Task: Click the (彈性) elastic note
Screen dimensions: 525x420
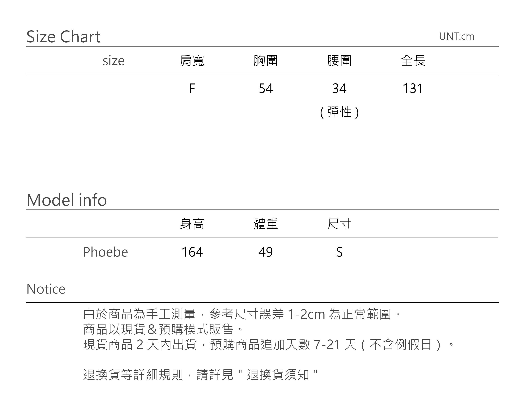Action: click(x=339, y=112)
